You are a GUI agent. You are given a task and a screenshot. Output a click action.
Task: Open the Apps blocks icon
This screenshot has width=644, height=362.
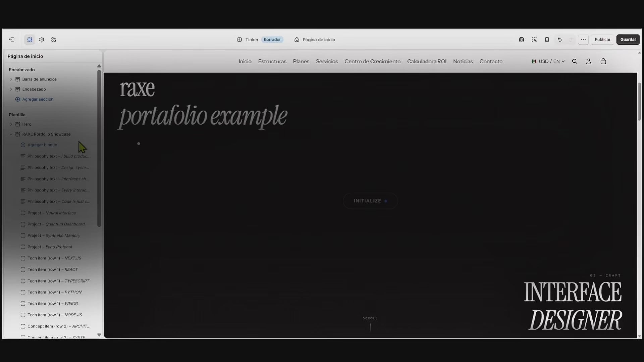coord(54,40)
